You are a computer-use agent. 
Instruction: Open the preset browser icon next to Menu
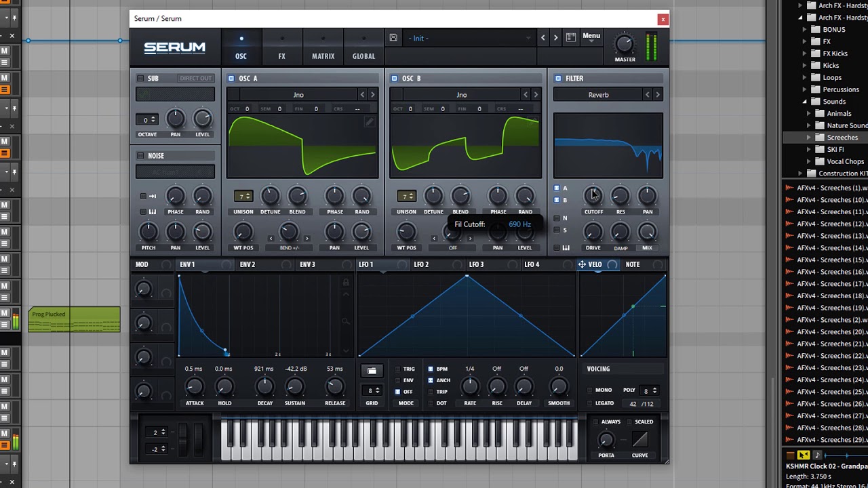point(571,38)
